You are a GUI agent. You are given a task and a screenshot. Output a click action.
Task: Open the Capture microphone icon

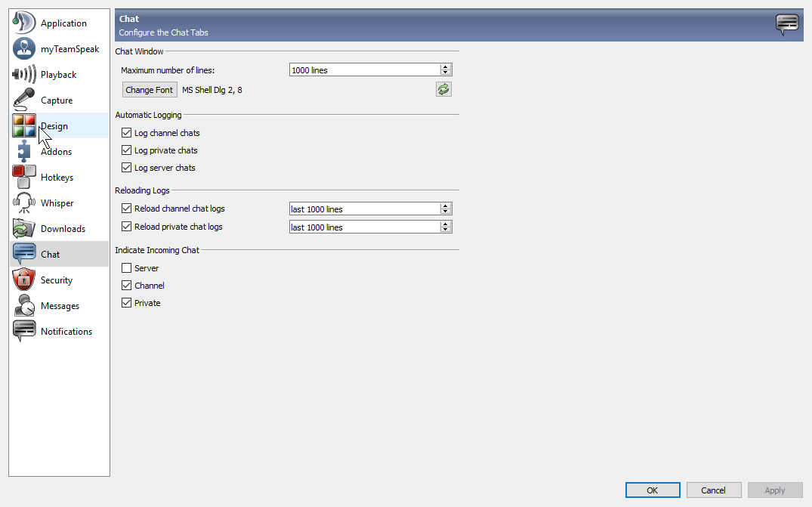(x=24, y=100)
